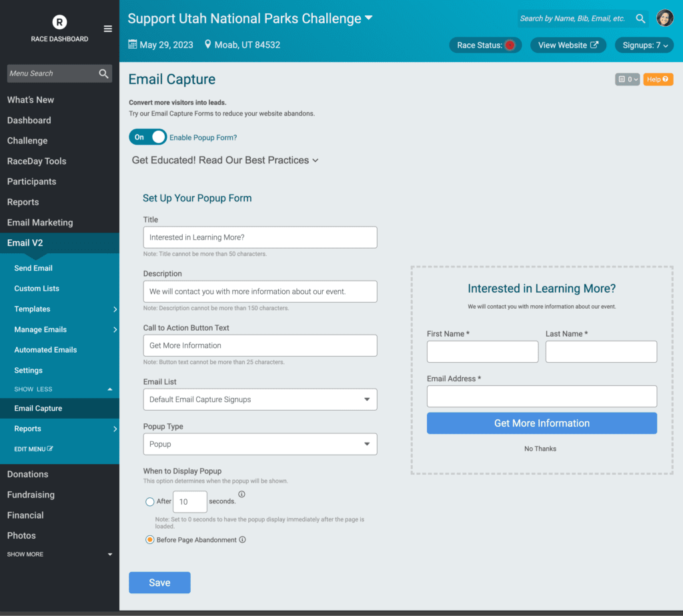
Task: Expand the Manage Emails submenu
Action: [115, 329]
